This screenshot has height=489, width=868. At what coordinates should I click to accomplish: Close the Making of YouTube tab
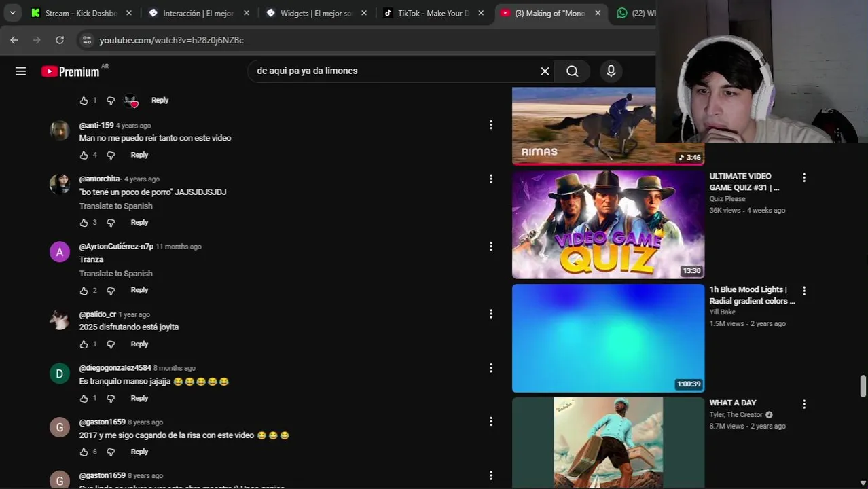click(598, 13)
